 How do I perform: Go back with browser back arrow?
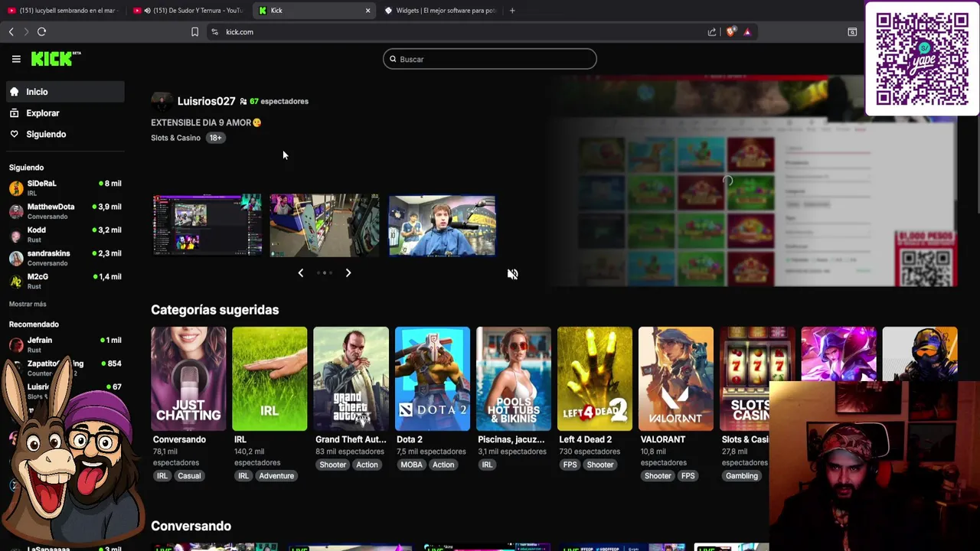click(x=11, y=31)
